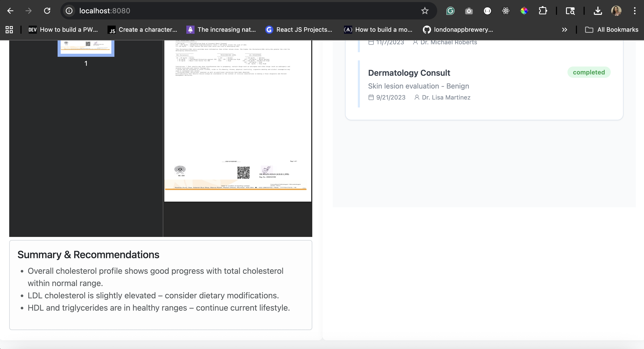Expand hidden bookmarks with double chevron
This screenshot has height=349, width=644.
coord(564,30)
